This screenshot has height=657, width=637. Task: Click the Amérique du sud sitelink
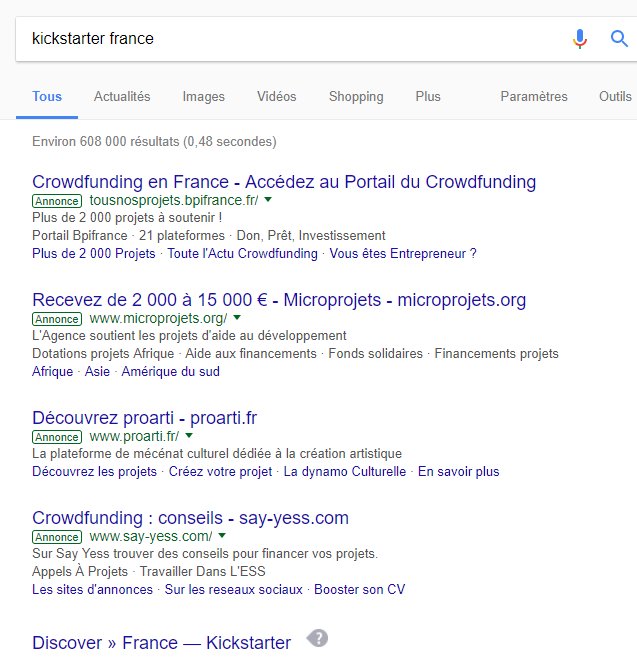click(x=171, y=372)
